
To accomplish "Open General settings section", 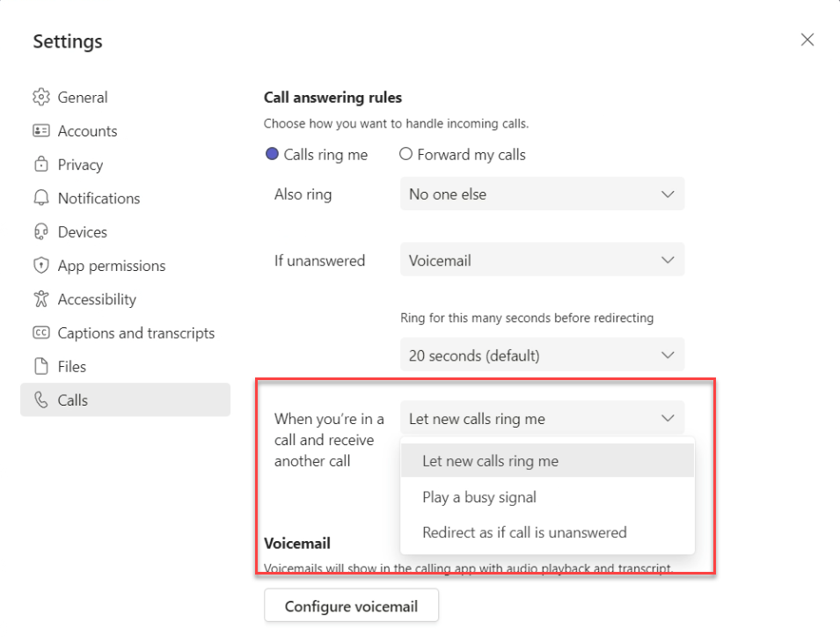I will (x=126, y=97).
